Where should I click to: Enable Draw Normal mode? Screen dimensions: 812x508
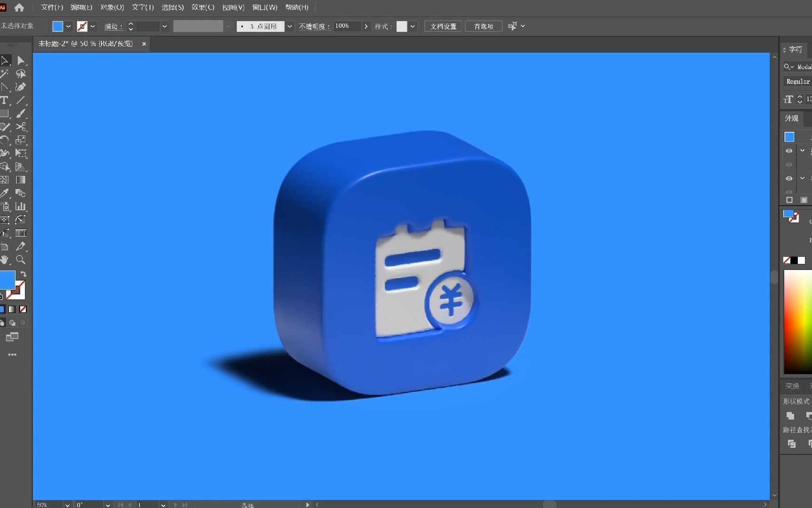tap(2, 323)
